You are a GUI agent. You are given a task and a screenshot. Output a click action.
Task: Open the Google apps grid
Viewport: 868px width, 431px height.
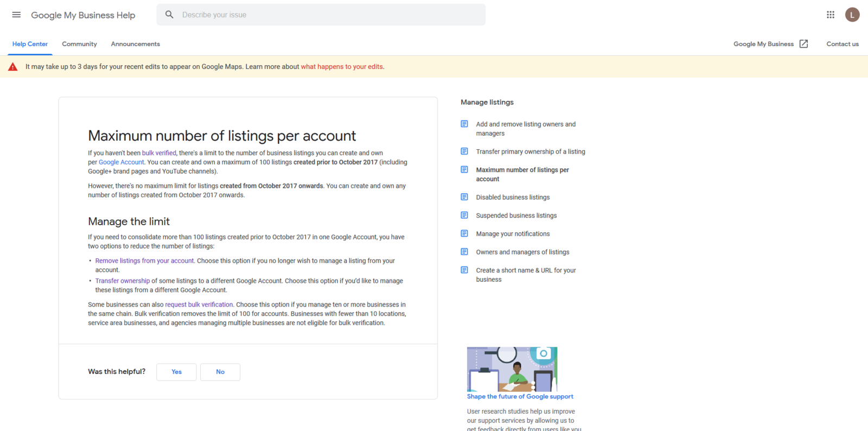point(830,15)
